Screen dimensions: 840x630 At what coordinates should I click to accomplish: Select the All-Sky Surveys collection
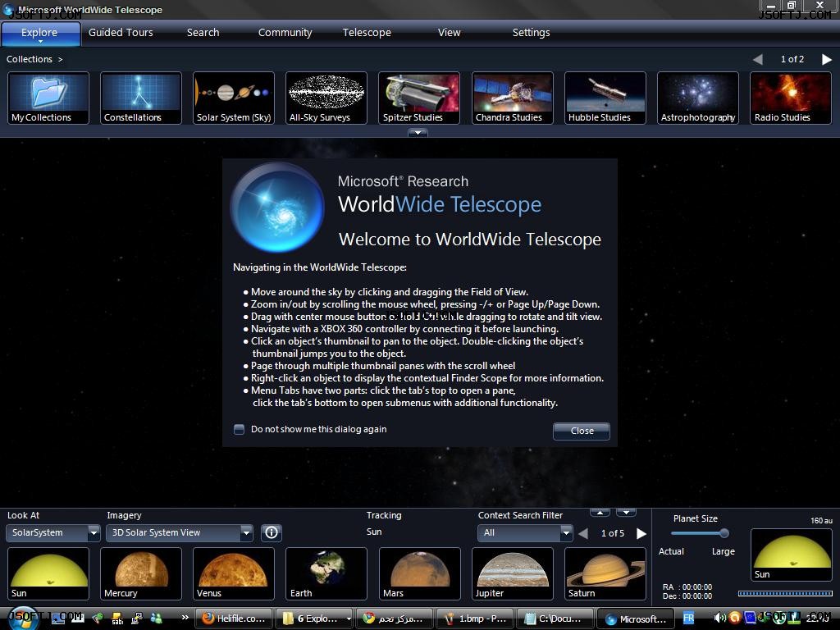click(326, 98)
